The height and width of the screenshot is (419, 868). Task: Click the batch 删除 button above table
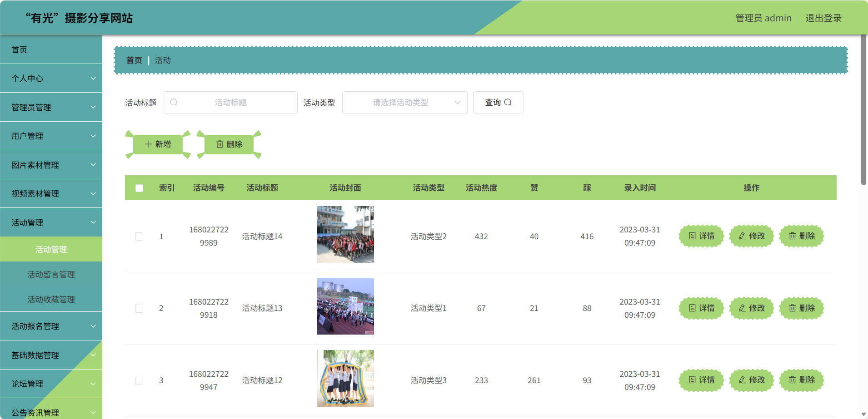pos(229,144)
